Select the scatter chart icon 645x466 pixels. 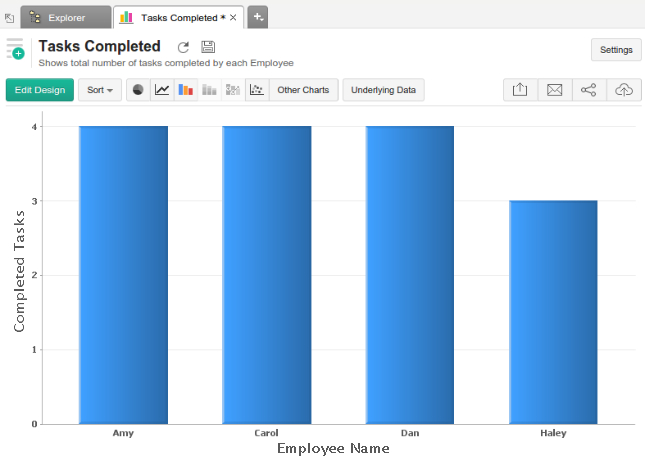[x=257, y=90]
